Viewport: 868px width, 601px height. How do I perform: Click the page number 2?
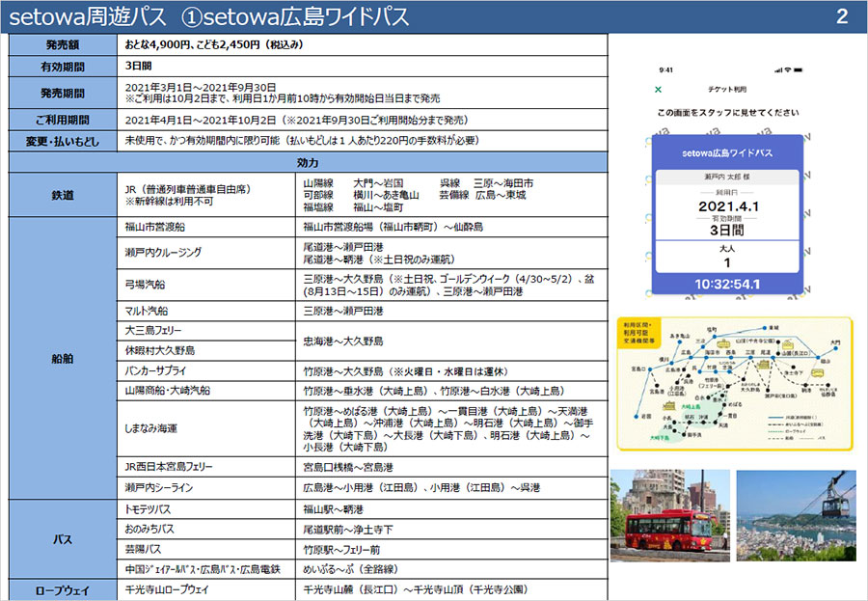(x=842, y=16)
